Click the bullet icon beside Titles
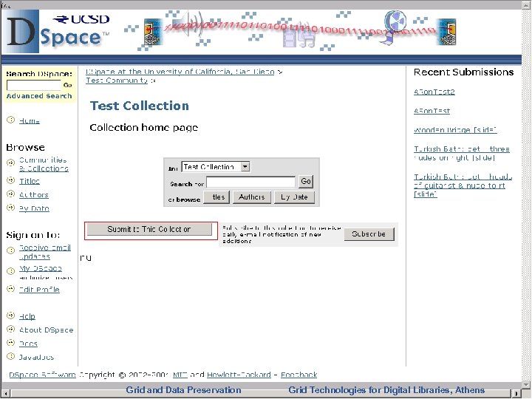 11,180
